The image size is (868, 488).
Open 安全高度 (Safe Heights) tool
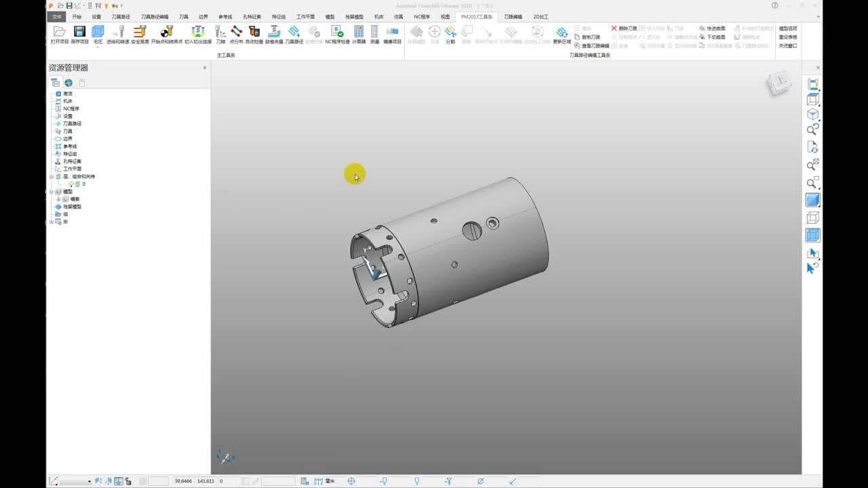[x=140, y=35]
